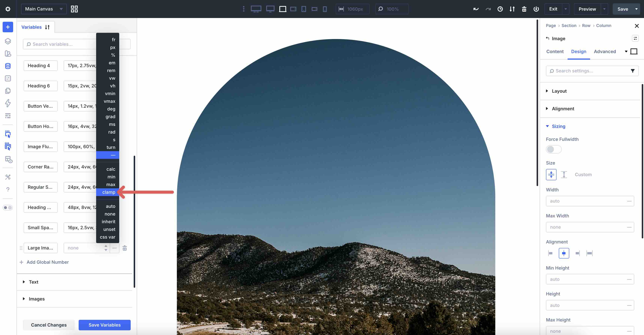Click the lightning interactions icon in the sidebar
The image size is (644, 335).
tap(8, 103)
